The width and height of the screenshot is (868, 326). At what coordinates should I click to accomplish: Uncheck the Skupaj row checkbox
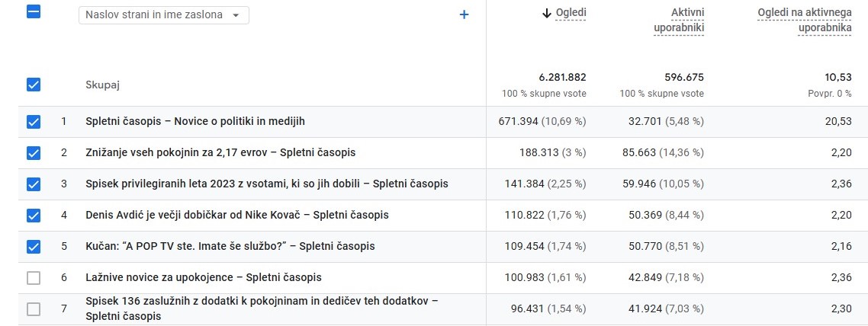[34, 85]
